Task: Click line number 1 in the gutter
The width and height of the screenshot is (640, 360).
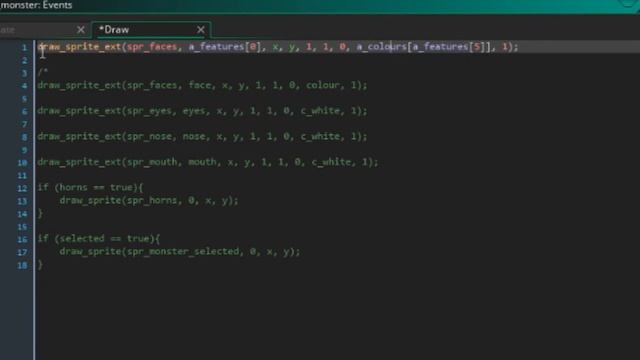Action: [x=24, y=47]
